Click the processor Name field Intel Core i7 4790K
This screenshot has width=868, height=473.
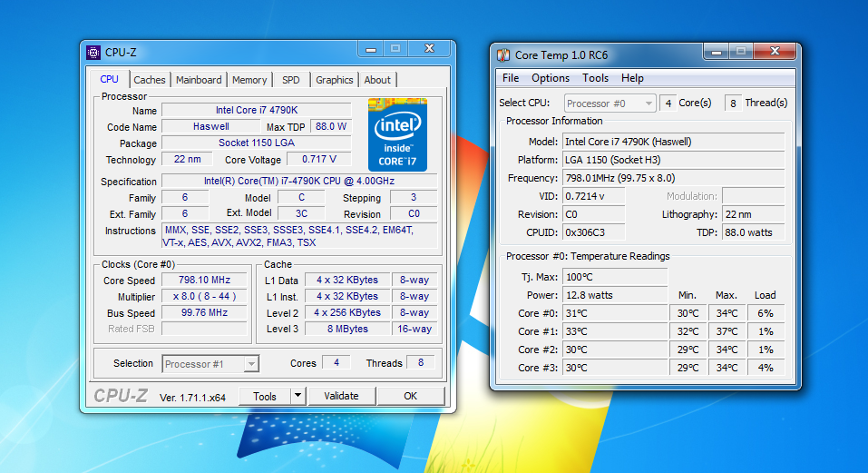click(257, 110)
